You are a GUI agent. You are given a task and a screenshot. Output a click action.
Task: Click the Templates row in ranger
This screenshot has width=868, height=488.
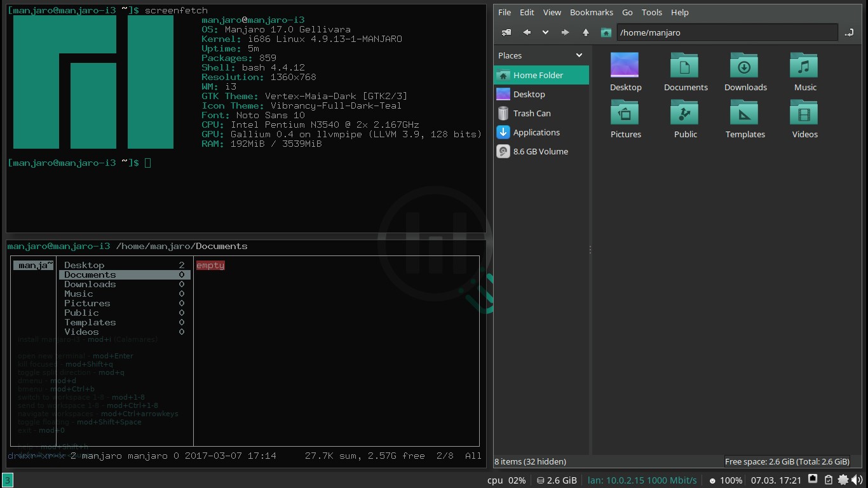(x=125, y=322)
